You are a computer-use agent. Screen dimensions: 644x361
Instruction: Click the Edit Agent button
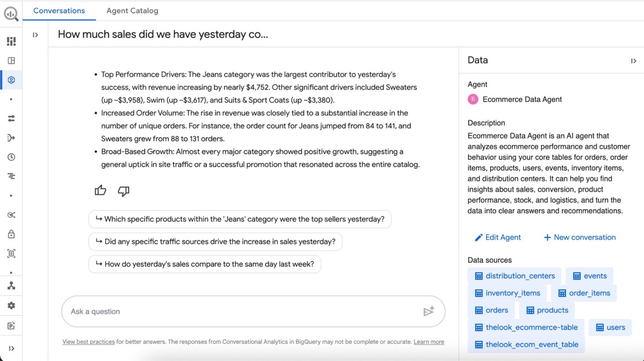(x=498, y=237)
